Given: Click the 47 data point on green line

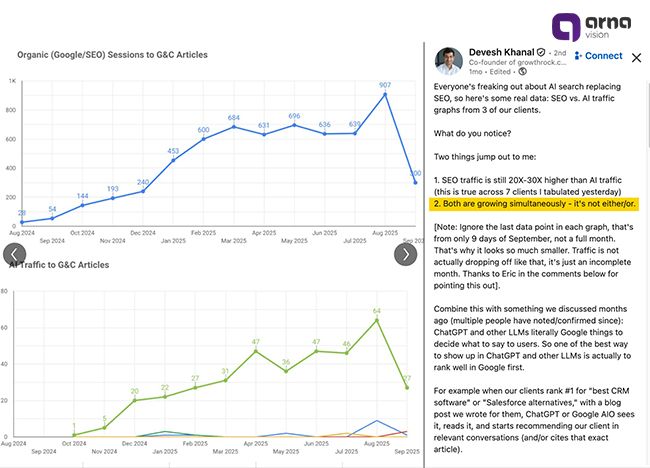Looking at the screenshot, I should 256,351.
